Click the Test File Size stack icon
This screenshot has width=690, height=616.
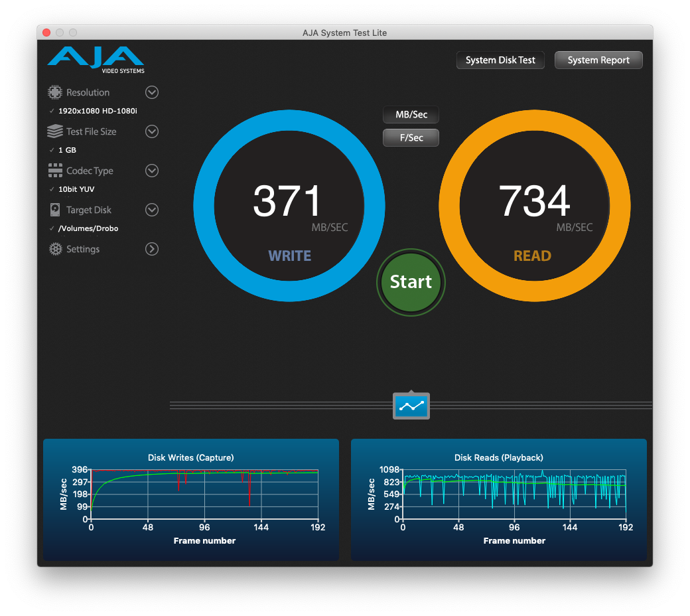[55, 131]
